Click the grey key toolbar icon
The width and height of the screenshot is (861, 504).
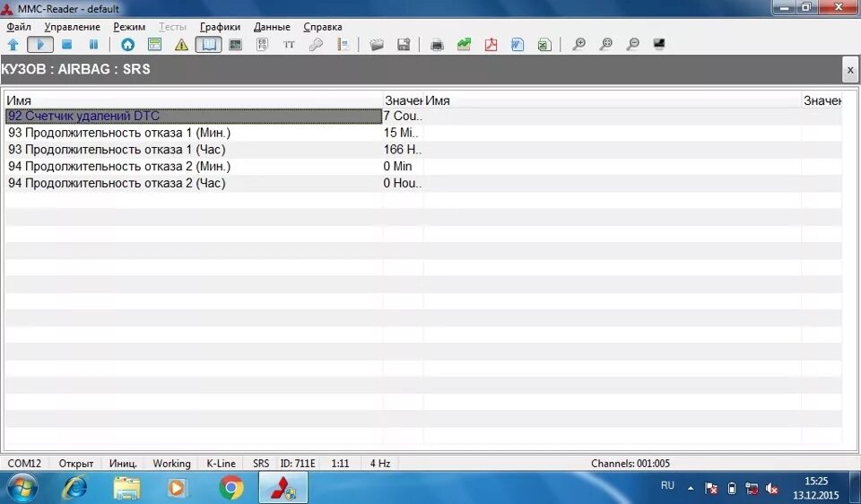coord(317,45)
